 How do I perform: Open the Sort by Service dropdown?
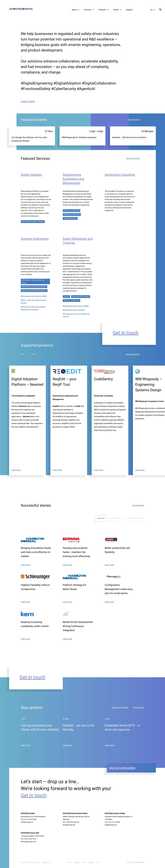tap(116, 518)
